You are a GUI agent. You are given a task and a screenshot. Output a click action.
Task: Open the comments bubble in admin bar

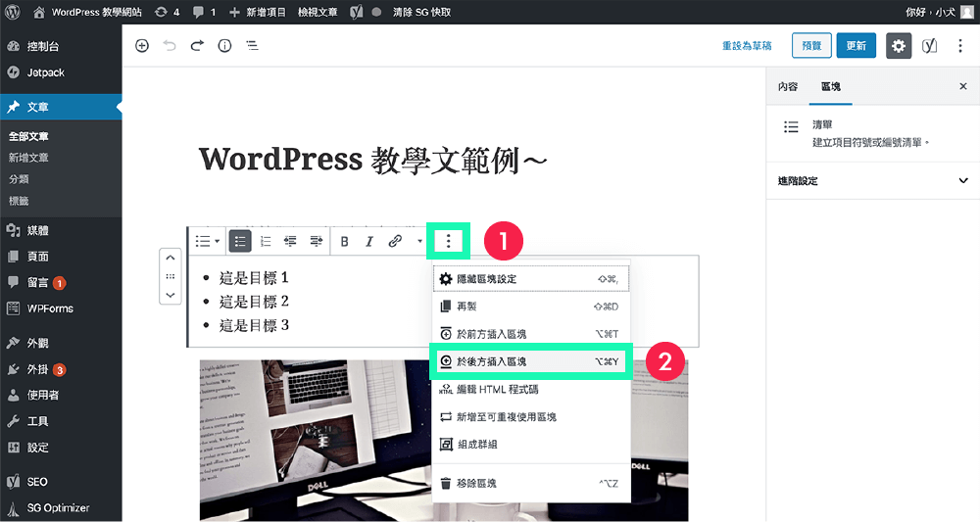[204, 12]
